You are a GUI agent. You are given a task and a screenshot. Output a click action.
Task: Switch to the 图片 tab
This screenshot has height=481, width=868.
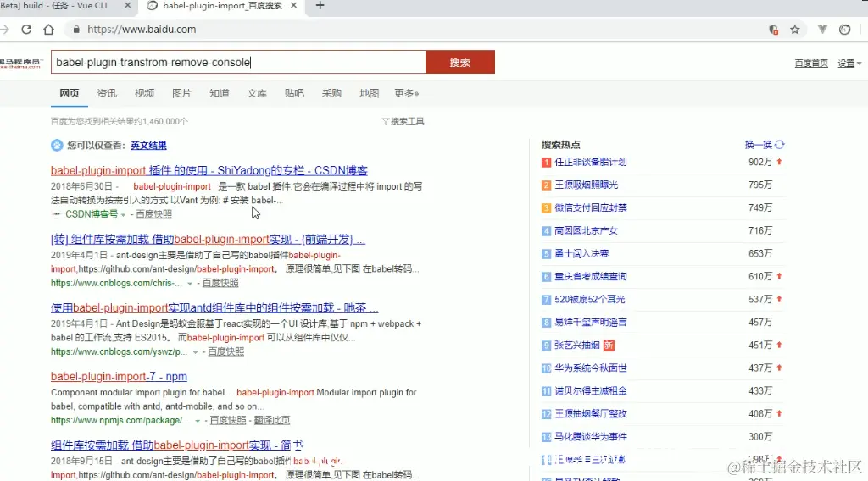(x=181, y=93)
